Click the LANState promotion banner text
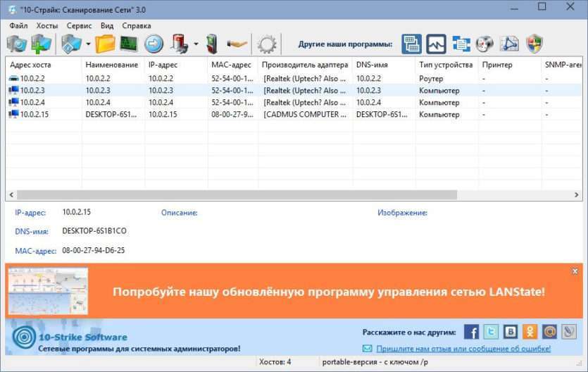The image size is (588, 372). pyautogui.click(x=328, y=292)
